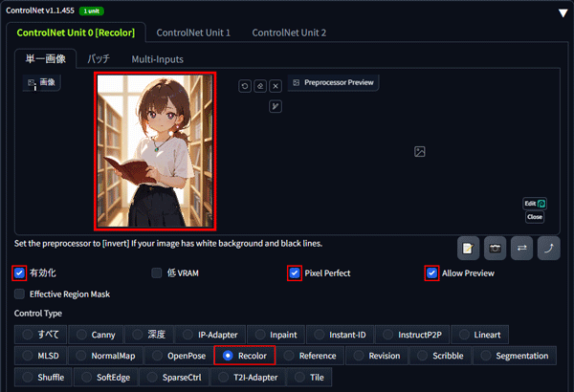Click the undo icon above the image
The width and height of the screenshot is (574, 392).
coord(245,86)
